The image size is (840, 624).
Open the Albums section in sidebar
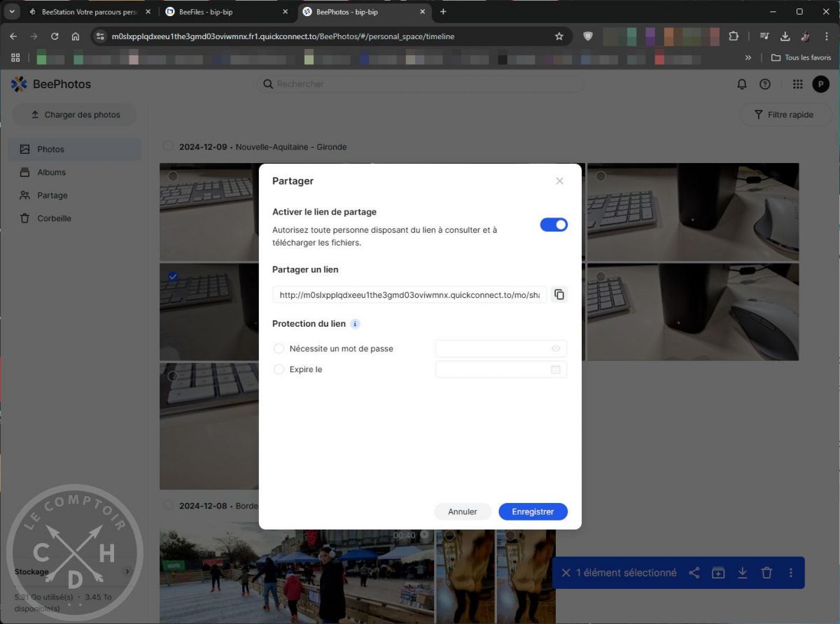click(x=51, y=172)
